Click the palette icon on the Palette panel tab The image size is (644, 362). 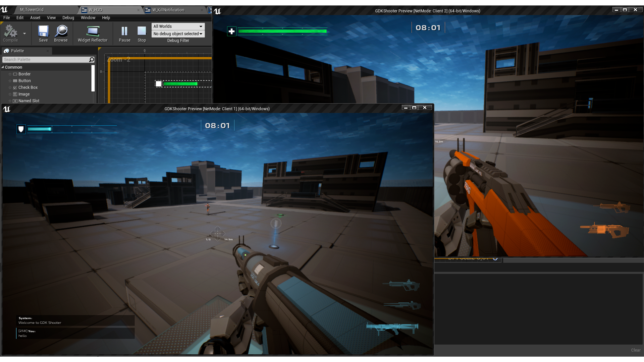coord(7,51)
